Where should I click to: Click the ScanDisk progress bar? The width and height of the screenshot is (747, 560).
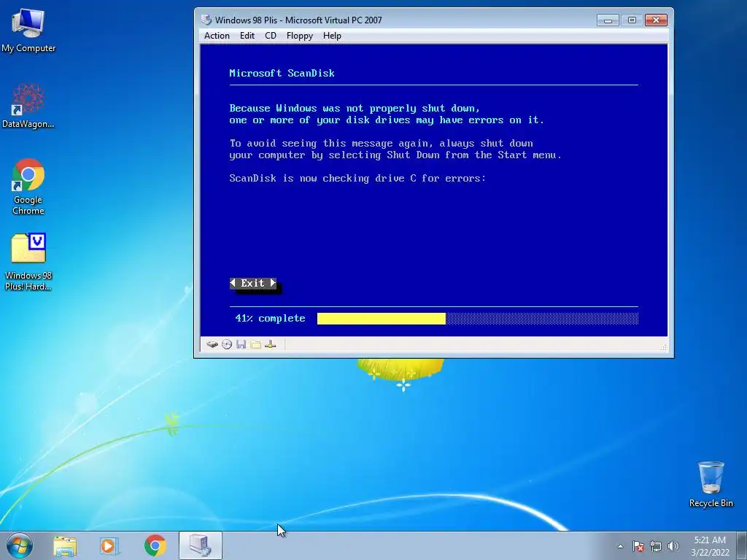(x=477, y=319)
